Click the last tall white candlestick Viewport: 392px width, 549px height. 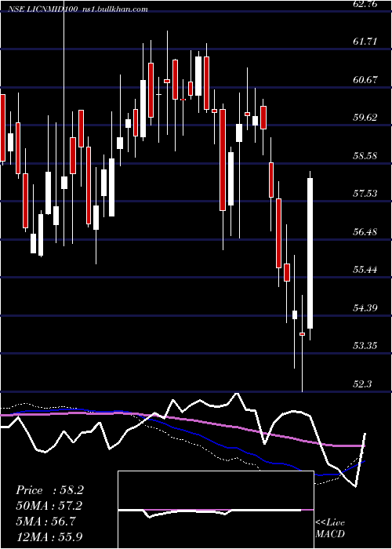(310, 253)
